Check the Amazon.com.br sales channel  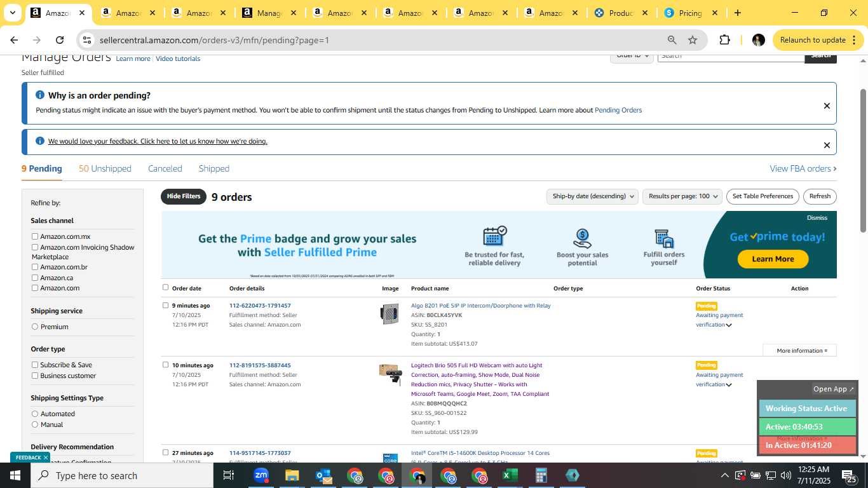35,267
